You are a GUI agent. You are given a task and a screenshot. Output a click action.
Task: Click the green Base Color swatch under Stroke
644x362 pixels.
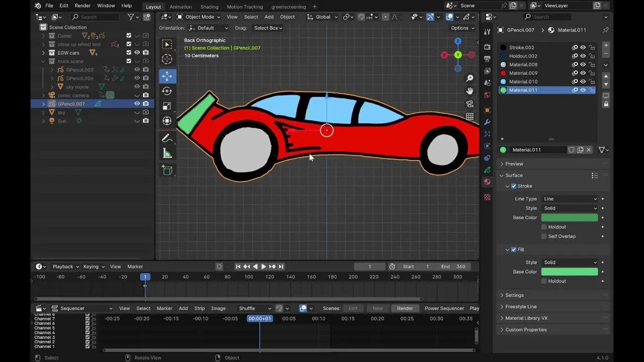point(569,217)
